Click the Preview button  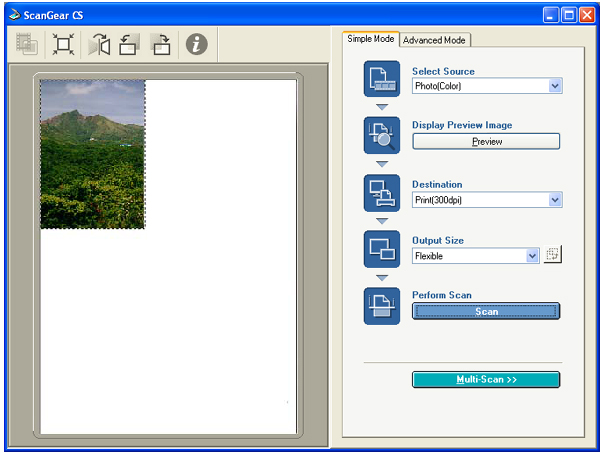point(486,141)
